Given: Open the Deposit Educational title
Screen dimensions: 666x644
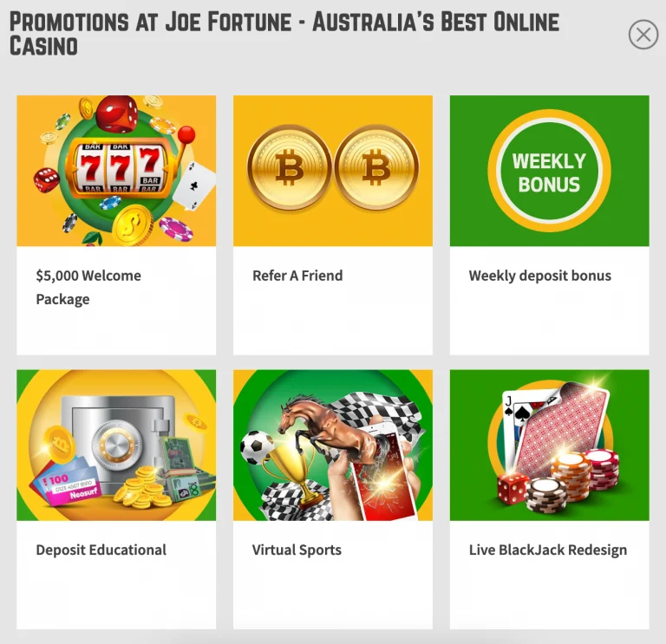Looking at the screenshot, I should (101, 550).
